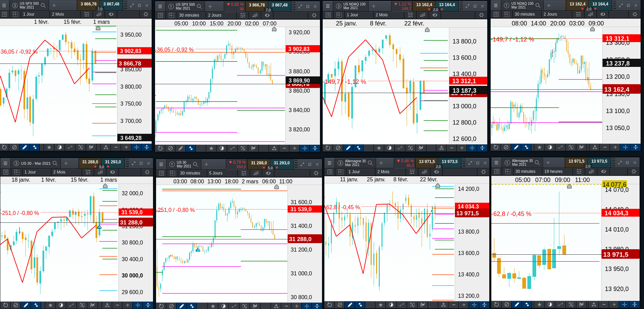This screenshot has width=644, height=309.
Task: Select the pencil drawing tool in the US SPX 500 daily chart
Action: [x=24, y=147]
